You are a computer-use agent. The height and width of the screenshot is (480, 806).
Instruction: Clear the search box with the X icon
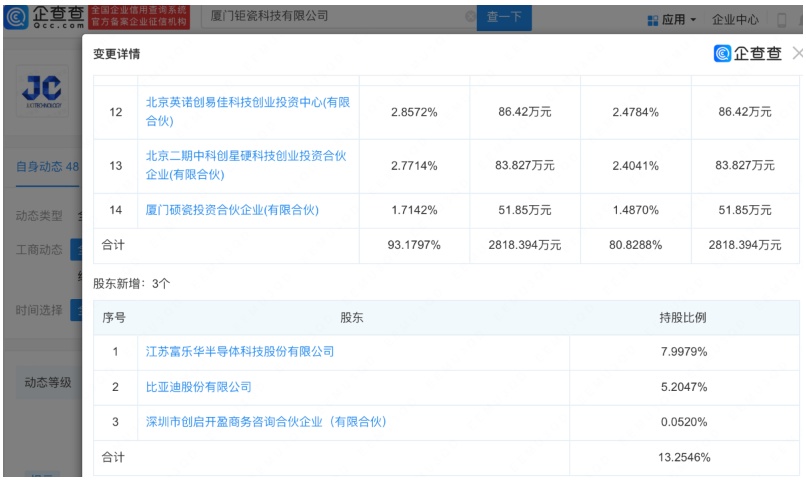click(x=471, y=18)
